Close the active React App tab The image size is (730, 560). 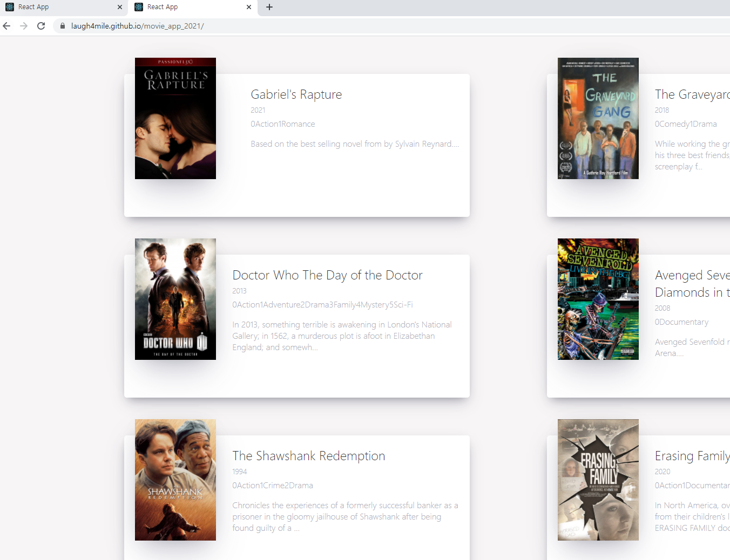[x=249, y=7]
